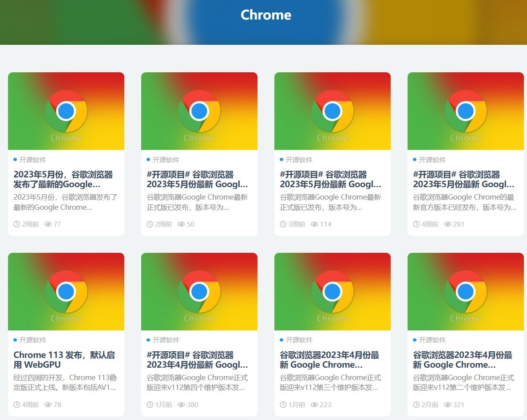Image resolution: width=527 pixels, height=420 pixels.
Task: Open the Chrome thumbnail of the 291-views post
Action: click(465, 111)
